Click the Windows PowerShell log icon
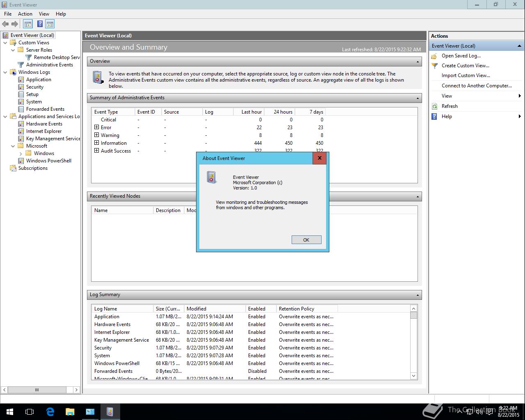This screenshot has width=525, height=420. tap(21, 161)
